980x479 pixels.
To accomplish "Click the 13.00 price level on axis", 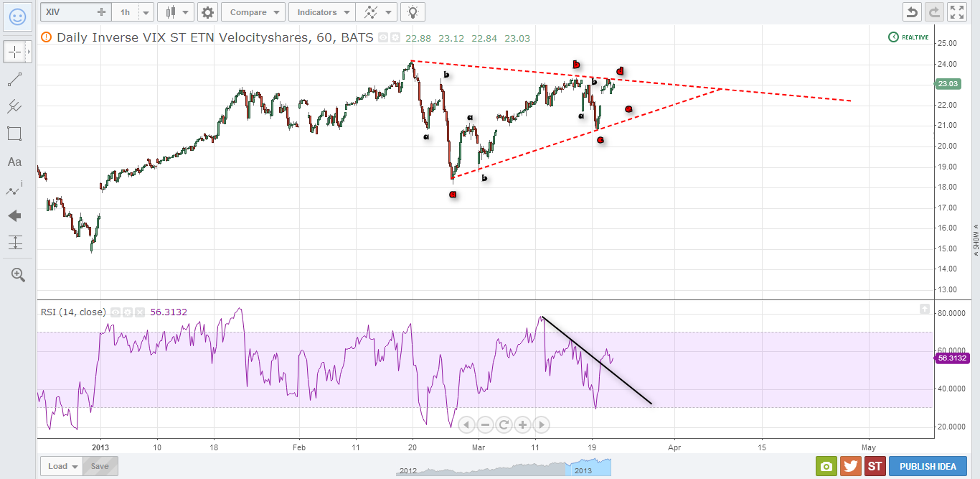I will (x=948, y=289).
